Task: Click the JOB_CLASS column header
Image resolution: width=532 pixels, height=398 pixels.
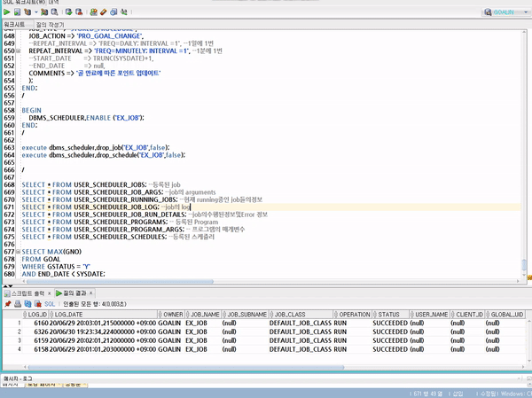Action: click(x=301, y=315)
